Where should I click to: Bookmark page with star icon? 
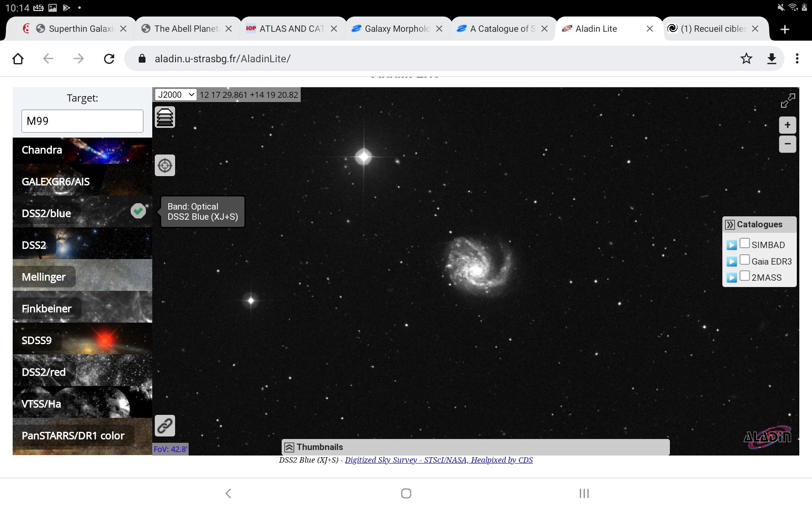[x=746, y=58]
